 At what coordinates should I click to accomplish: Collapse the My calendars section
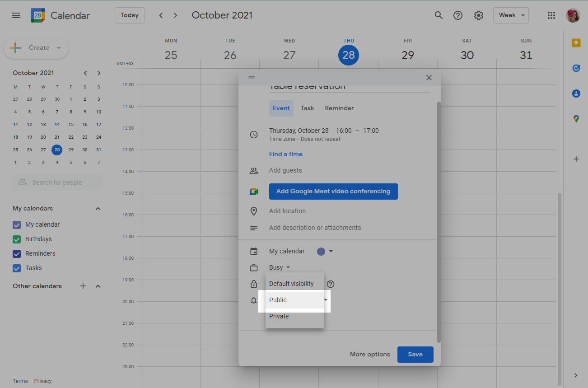98,209
